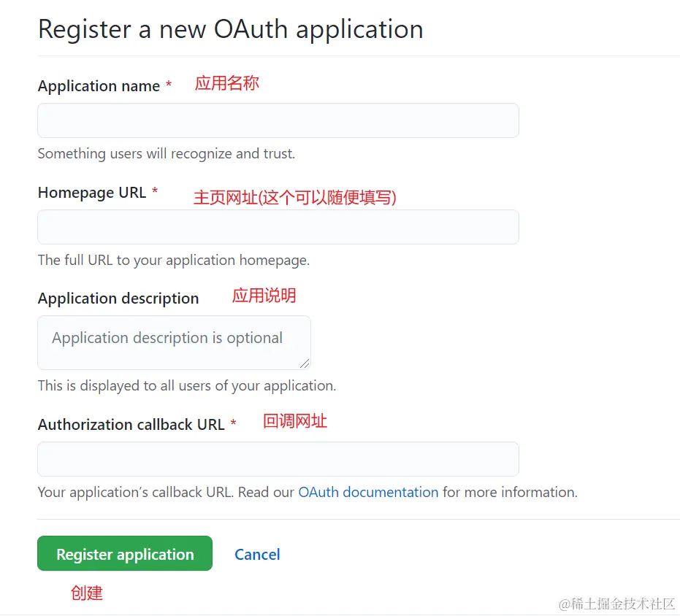Viewport: 680px width, 616px height.
Task: Click the Register a new OAuth application heading
Action: click(x=231, y=29)
